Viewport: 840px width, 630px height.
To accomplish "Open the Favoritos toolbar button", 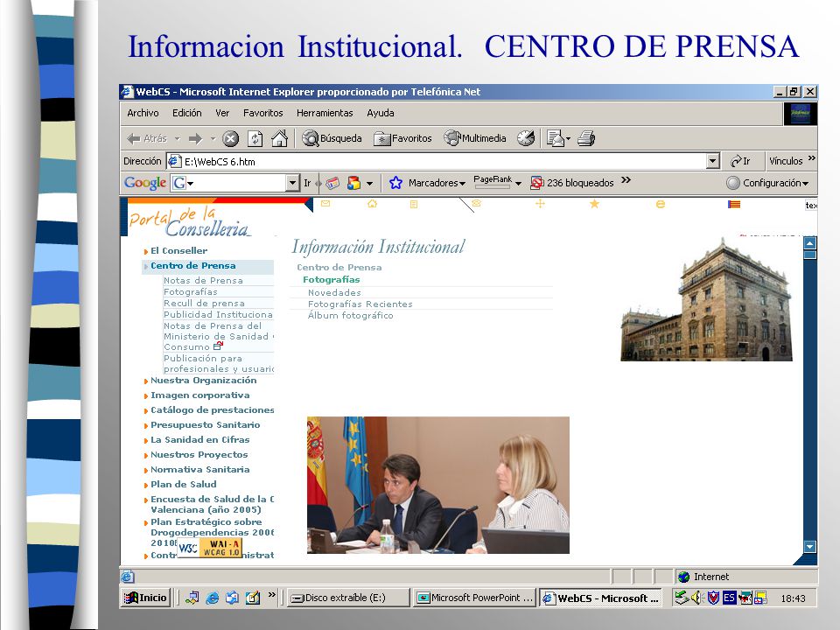I will click(x=402, y=139).
